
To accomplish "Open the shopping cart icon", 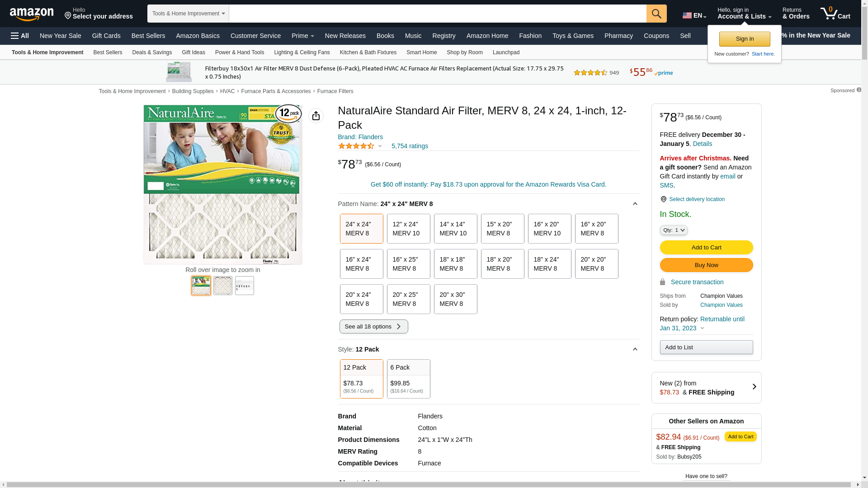I will (835, 14).
